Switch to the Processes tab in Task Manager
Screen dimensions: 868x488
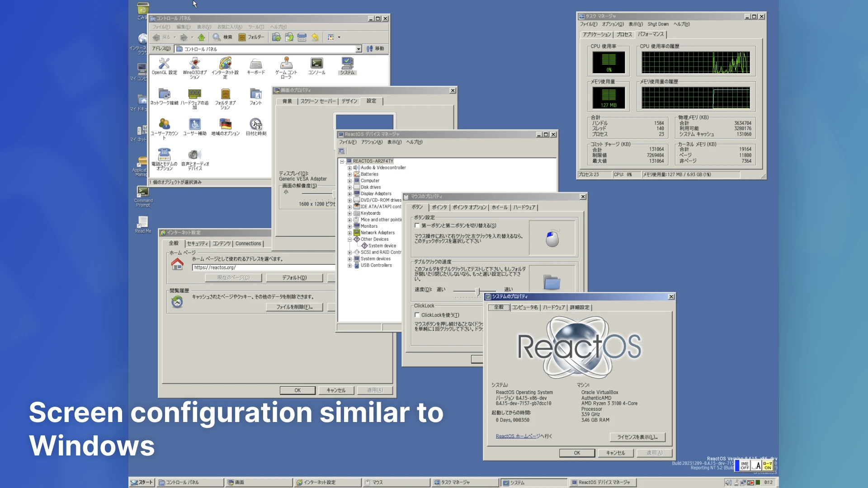click(x=624, y=35)
